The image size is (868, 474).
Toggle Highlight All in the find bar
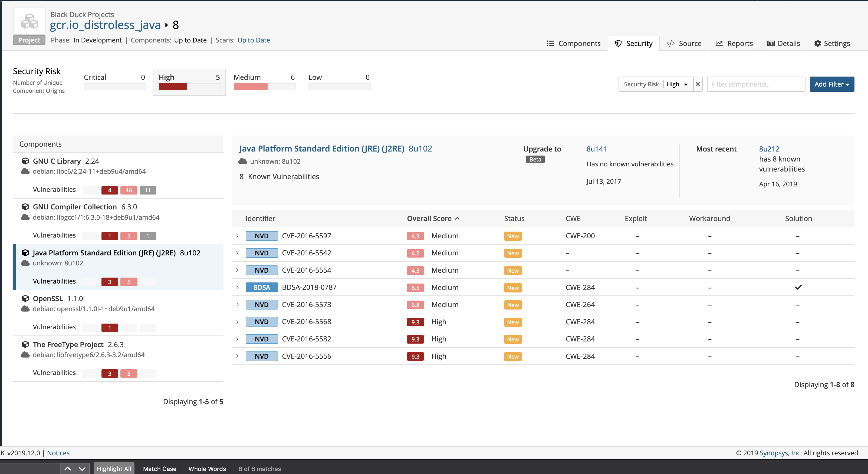coord(114,469)
